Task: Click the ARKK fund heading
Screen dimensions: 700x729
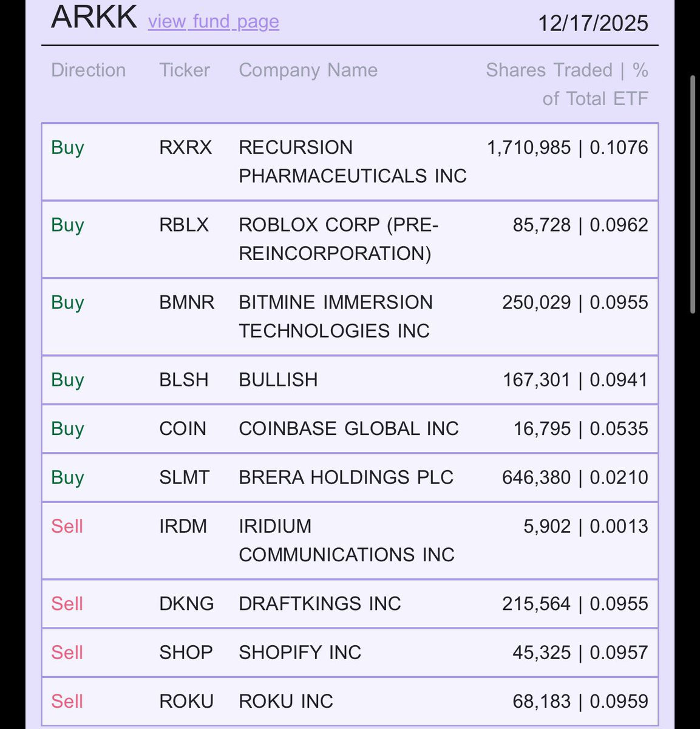Action: point(94,16)
